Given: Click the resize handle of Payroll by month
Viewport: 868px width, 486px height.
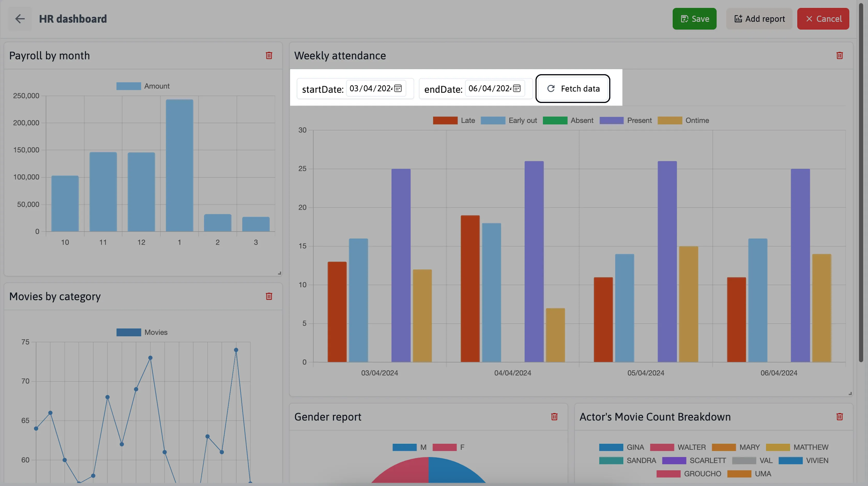Looking at the screenshot, I should [x=279, y=273].
